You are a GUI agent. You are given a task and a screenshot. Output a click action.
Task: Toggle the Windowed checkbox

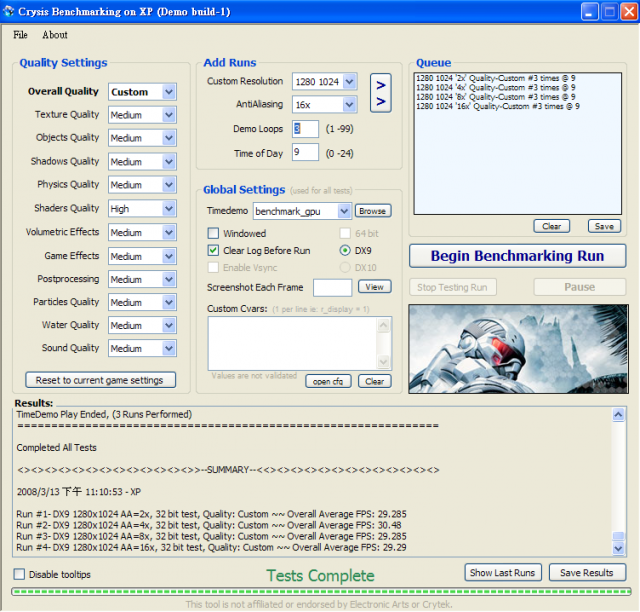coord(213,233)
